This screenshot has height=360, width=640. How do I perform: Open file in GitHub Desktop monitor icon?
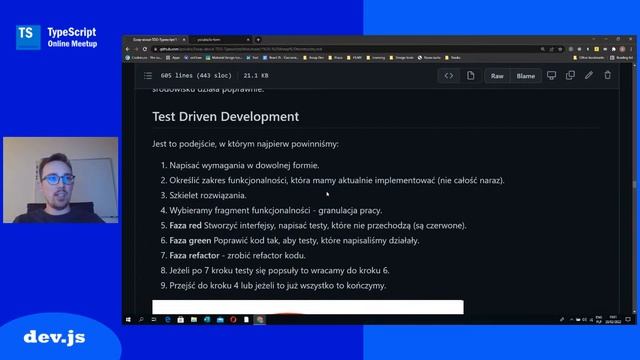[x=551, y=76]
